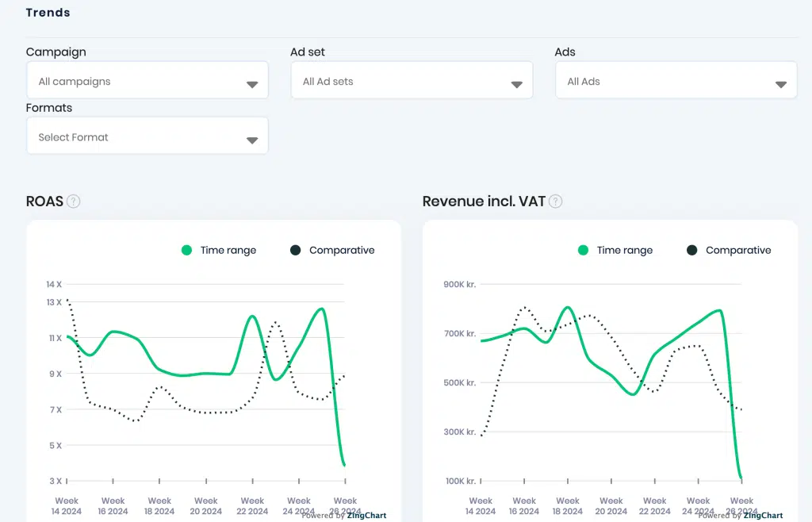Select dotted Comparative ROAS start point at 13 X

[67, 300]
